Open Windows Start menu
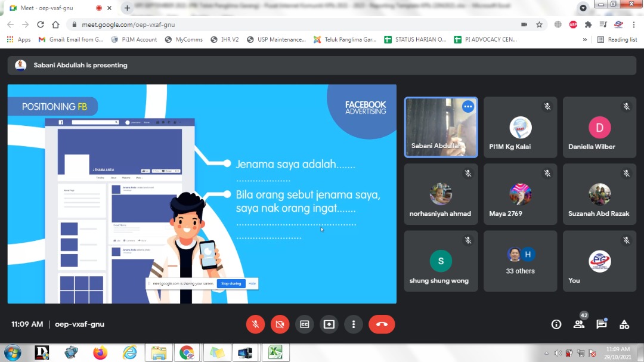 click(13, 352)
